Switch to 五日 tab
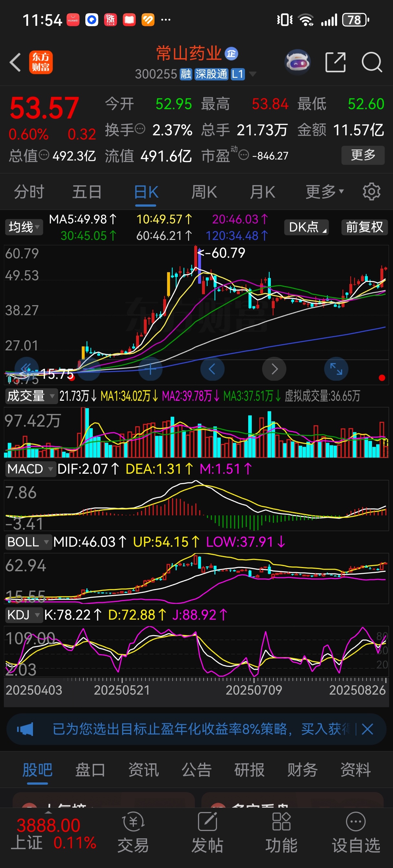 87,192
